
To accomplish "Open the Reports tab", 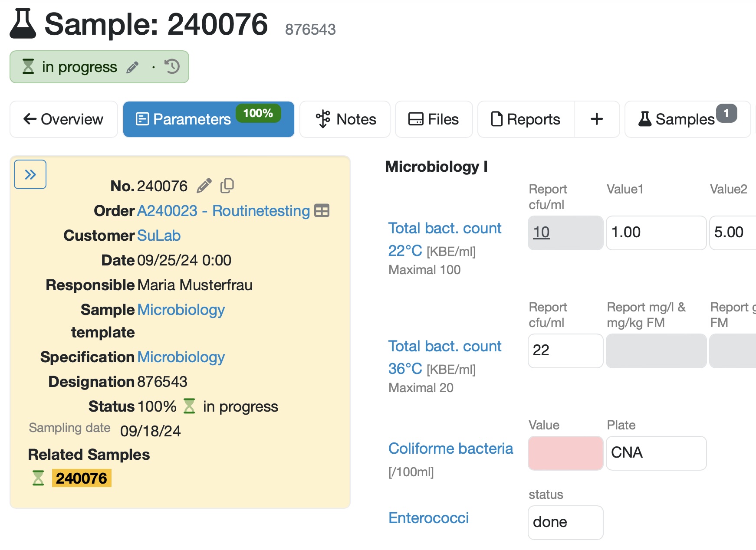I will coord(526,119).
